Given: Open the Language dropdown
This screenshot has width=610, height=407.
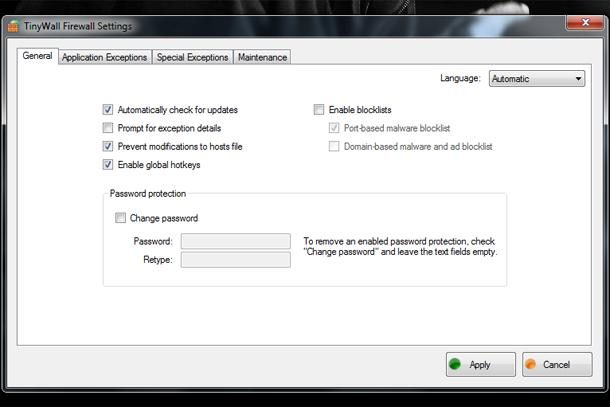Looking at the screenshot, I should [x=537, y=79].
